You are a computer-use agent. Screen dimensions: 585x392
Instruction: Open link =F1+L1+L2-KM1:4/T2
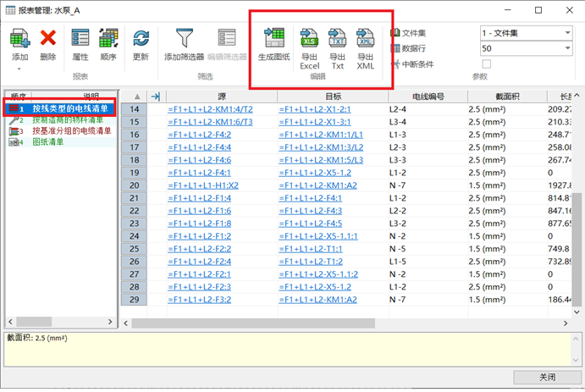[x=210, y=109]
